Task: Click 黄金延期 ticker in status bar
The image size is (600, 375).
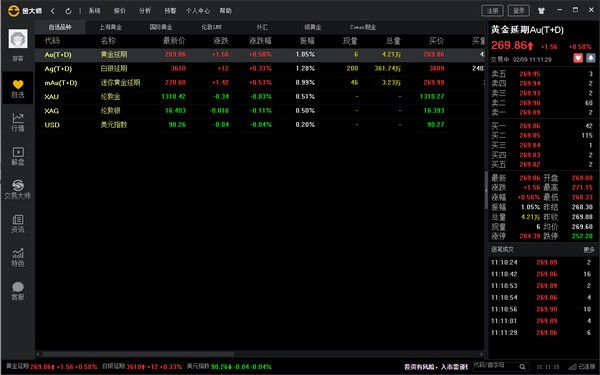Action: tap(52, 367)
